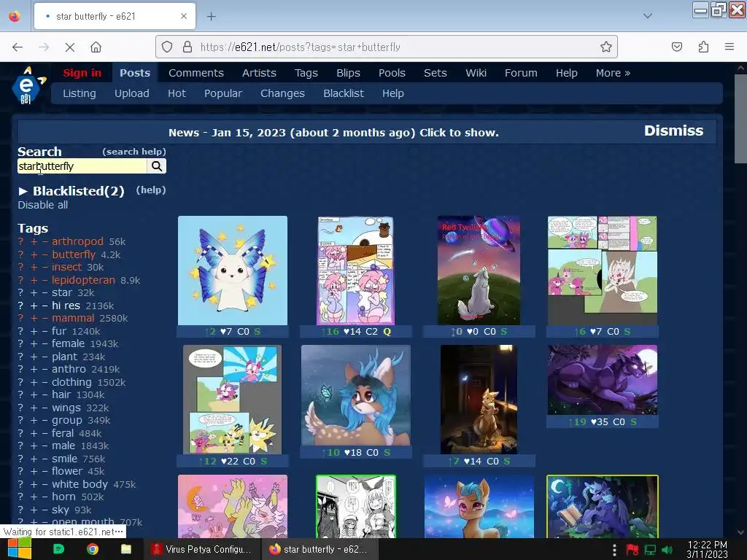Expand the More » menu
Image resolution: width=747 pixels, height=560 pixels.
tap(613, 73)
